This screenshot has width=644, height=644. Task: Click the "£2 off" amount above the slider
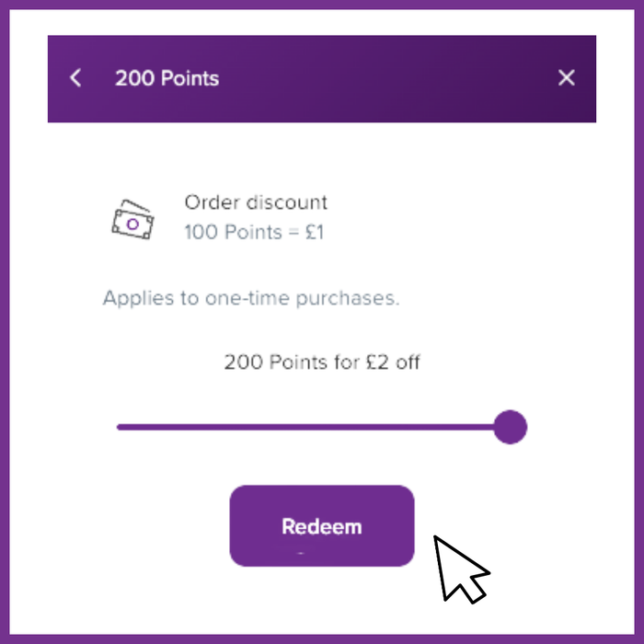(395, 362)
